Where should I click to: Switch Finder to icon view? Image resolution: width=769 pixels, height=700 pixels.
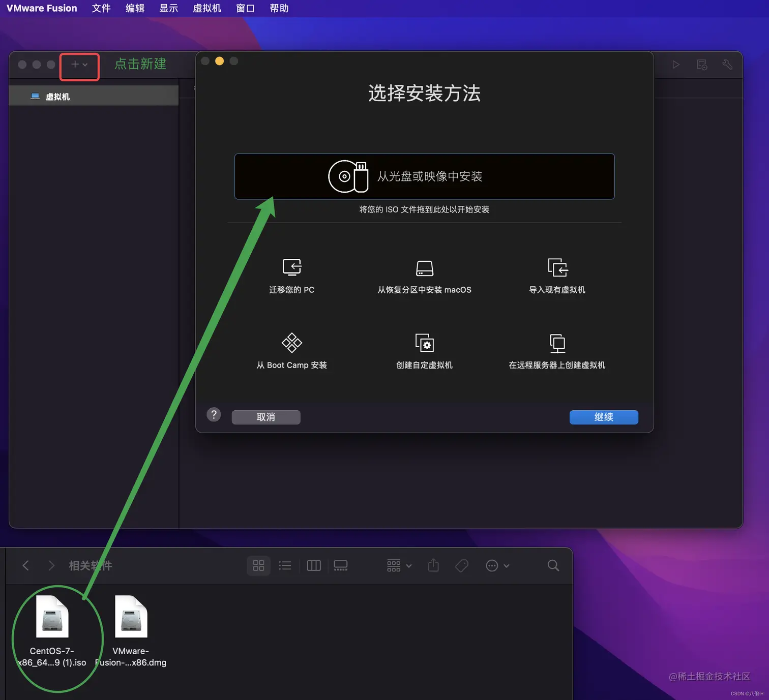(258, 565)
